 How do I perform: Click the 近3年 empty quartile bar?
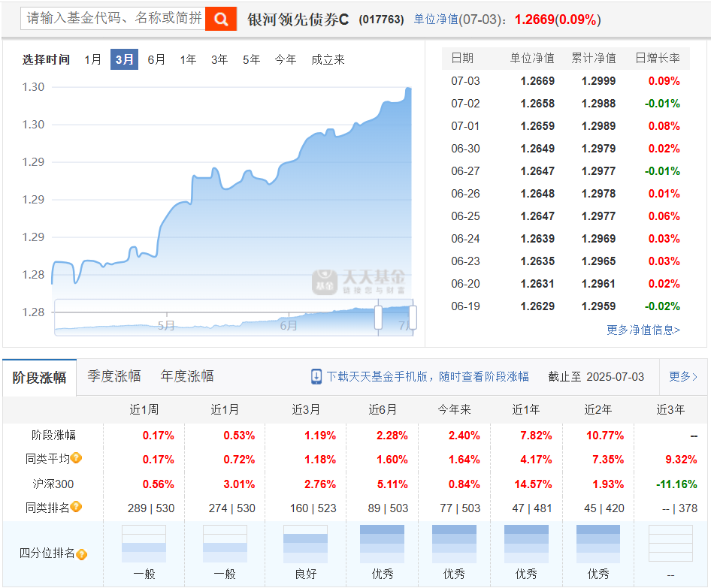coord(670,544)
